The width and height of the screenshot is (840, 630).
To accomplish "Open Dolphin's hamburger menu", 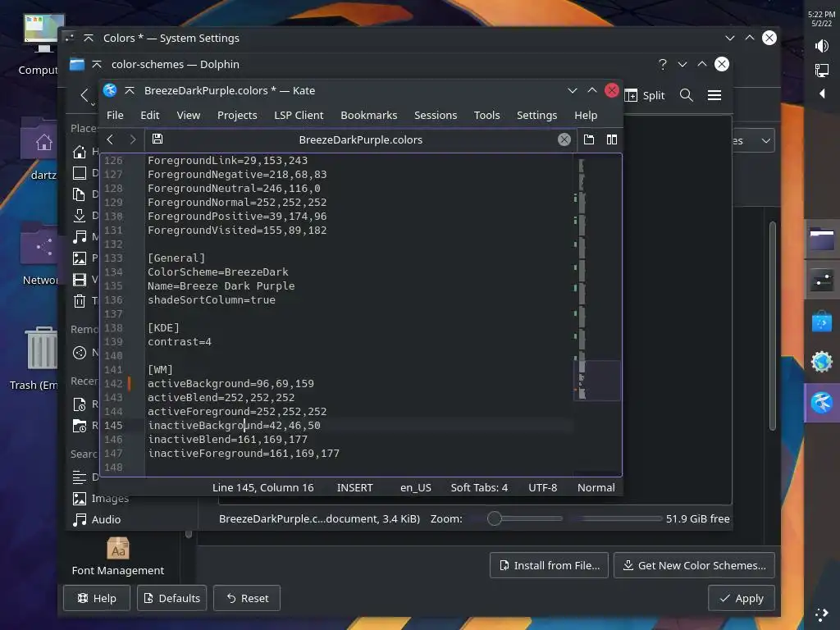I will (714, 95).
